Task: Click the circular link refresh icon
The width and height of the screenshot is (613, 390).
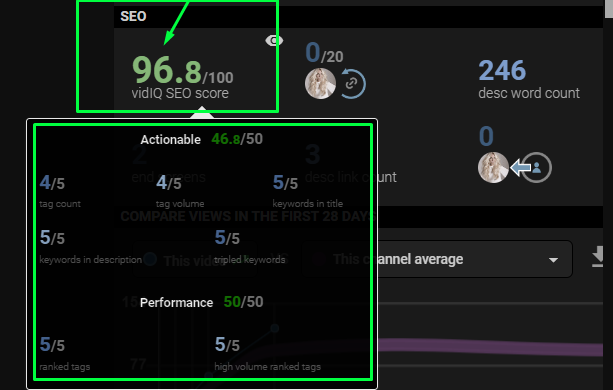Action: 352,83
